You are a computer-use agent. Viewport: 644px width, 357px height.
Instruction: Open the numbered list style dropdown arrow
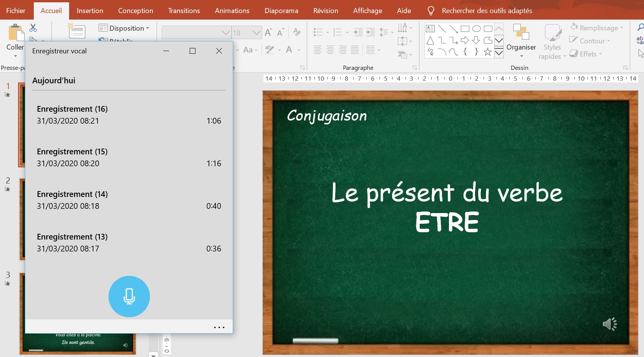347,33
